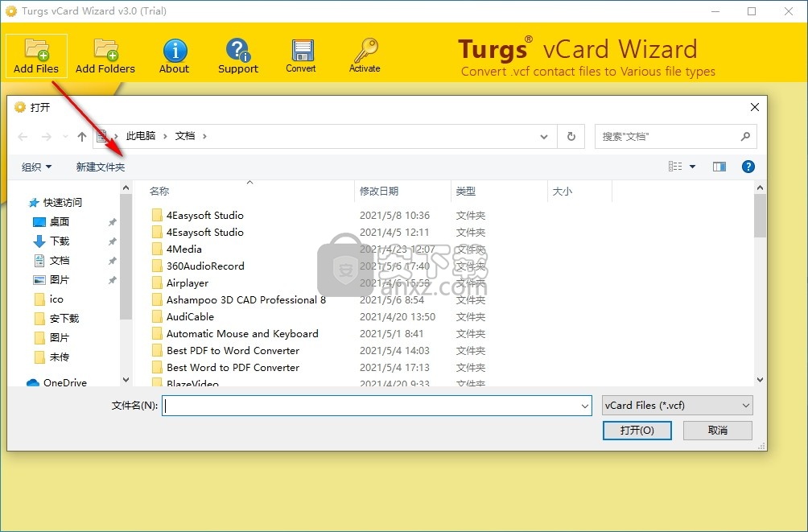Expand chevron after 此电脑 in path
808x532 pixels.
click(165, 136)
